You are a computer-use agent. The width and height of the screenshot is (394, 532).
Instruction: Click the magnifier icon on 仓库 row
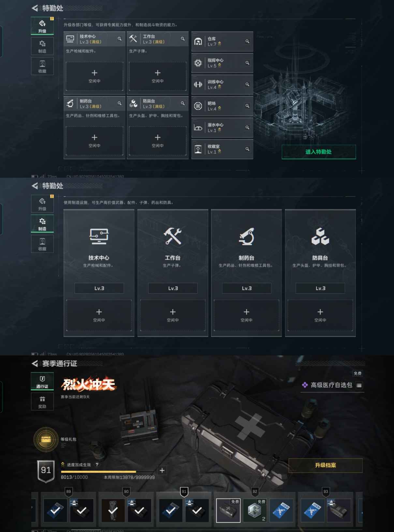click(x=247, y=41)
